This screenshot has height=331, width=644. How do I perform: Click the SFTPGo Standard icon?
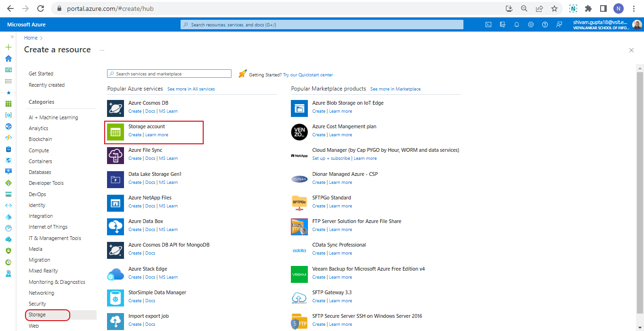(299, 203)
